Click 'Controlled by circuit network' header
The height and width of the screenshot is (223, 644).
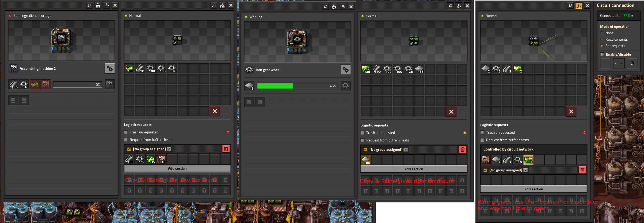[x=534, y=149]
